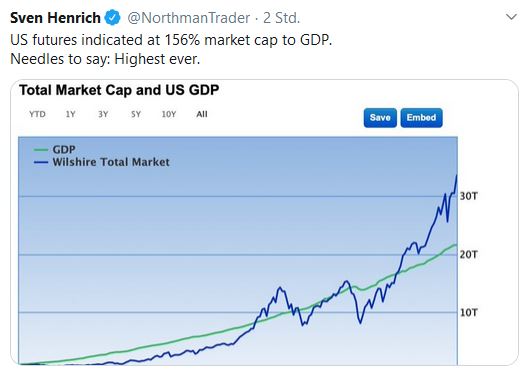Open the tweet options chevron menu

coord(511,17)
